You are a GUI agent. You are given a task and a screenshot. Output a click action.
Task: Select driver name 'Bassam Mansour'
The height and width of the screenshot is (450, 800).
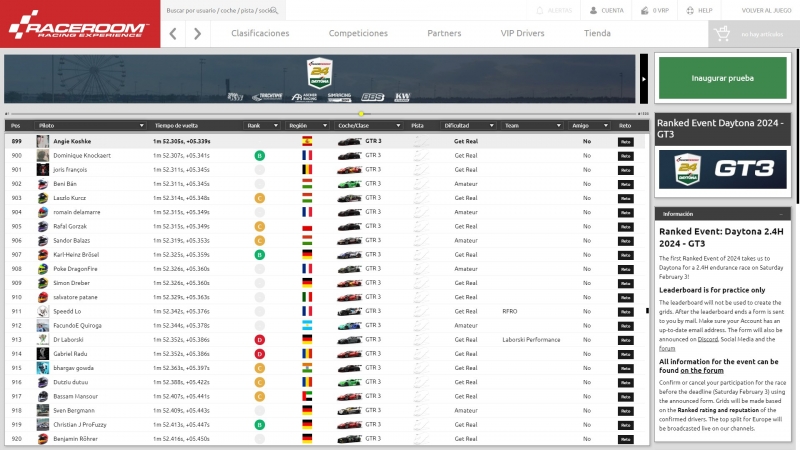pos(76,396)
